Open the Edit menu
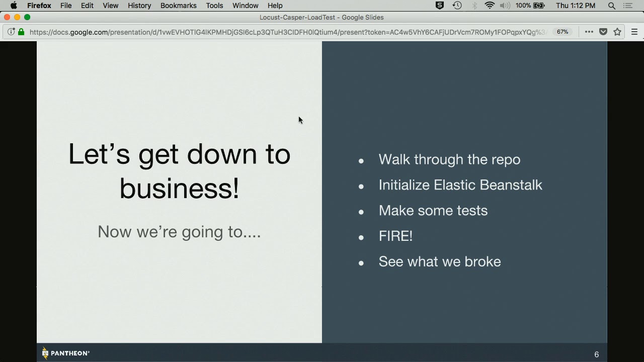The image size is (644, 362). pos(87,6)
